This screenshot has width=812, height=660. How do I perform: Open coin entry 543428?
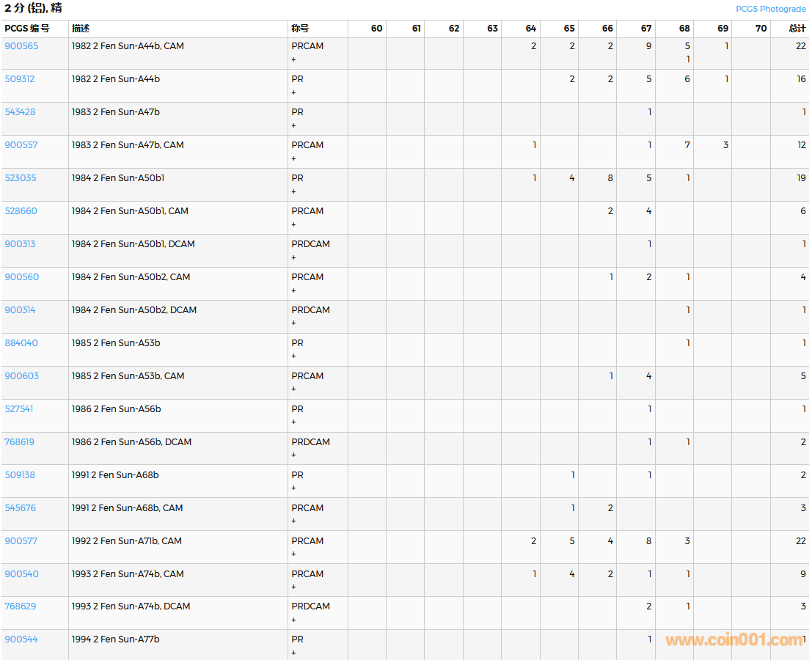point(20,111)
